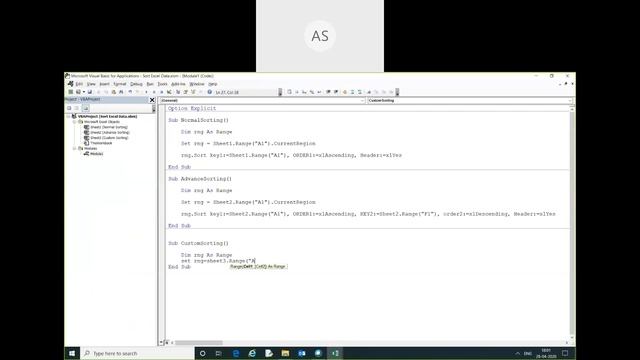This screenshot has height=360, width=640.
Task: Open the Edit menu
Action: 79,84
